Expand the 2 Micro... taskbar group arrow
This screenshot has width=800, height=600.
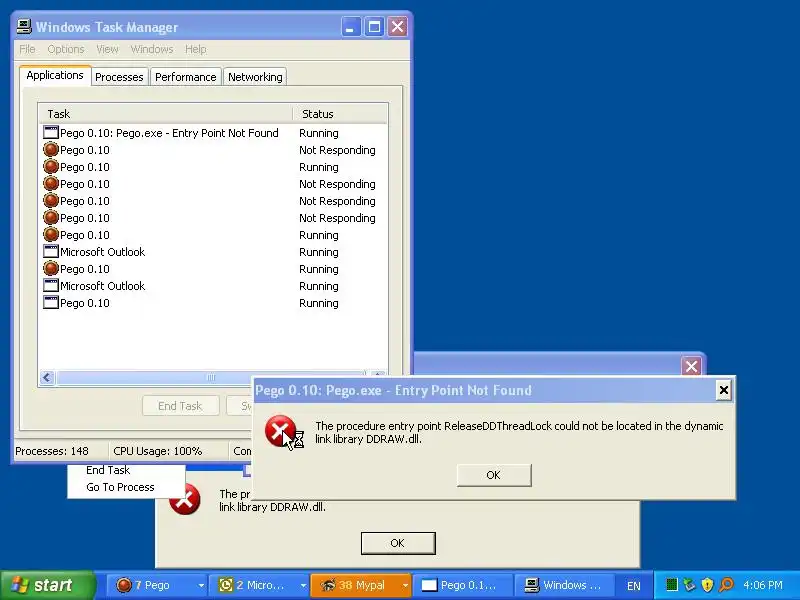pos(303,585)
